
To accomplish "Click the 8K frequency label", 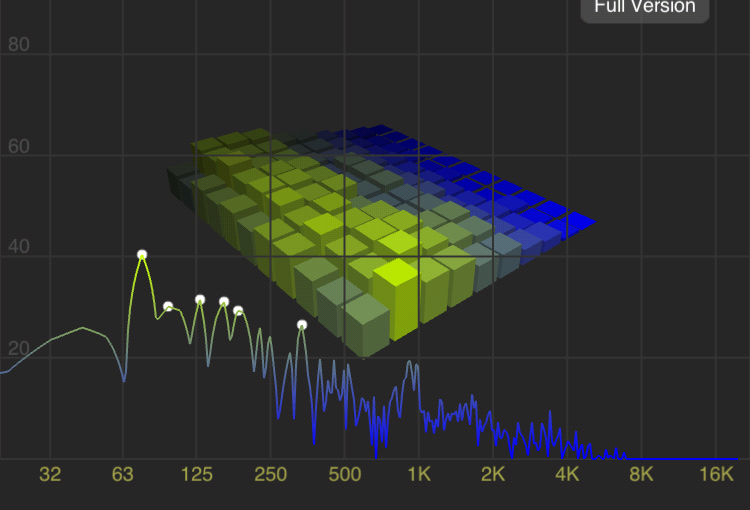I will pyautogui.click(x=641, y=475).
